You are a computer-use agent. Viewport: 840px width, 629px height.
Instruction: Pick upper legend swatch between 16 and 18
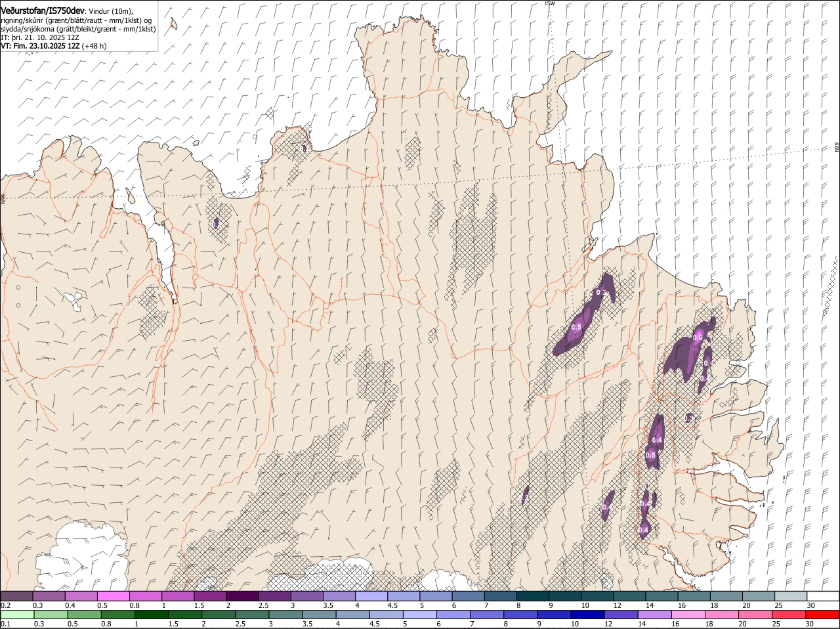point(693,596)
